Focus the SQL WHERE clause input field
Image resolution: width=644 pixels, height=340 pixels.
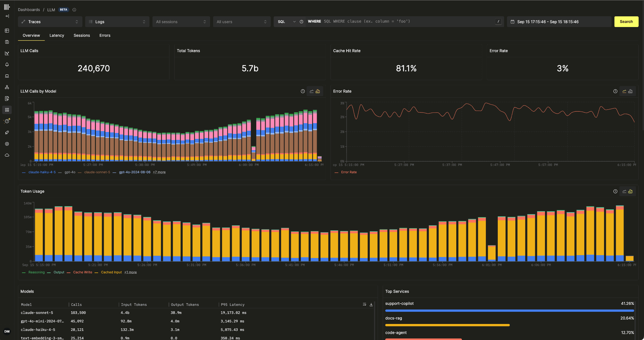coord(408,22)
